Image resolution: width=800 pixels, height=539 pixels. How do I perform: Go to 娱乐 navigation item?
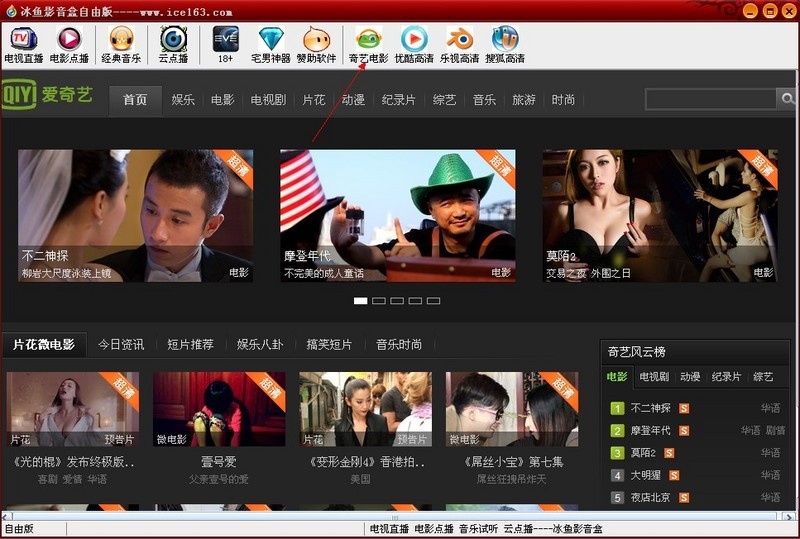(183, 100)
